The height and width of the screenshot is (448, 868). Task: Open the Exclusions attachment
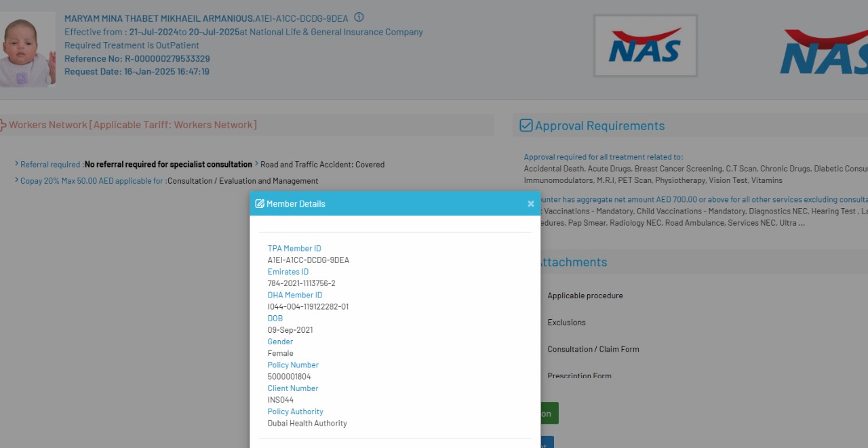[566, 323]
